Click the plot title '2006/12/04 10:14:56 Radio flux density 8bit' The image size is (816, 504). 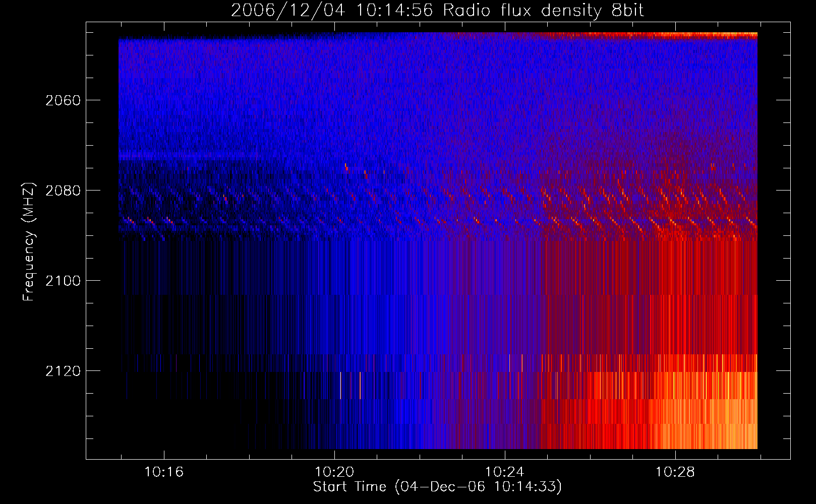point(437,11)
